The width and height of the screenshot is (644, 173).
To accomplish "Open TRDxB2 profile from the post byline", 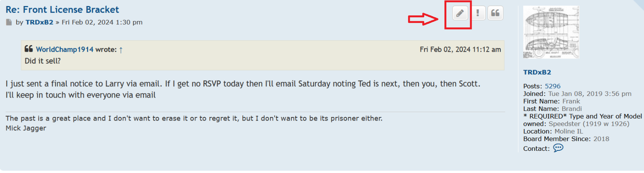I will 39,22.
